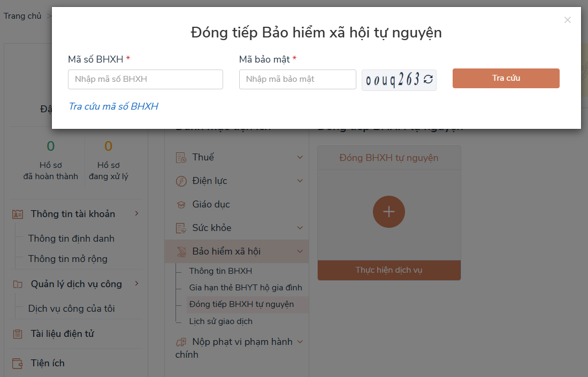Close the Đóng tiếp BHXH dialog

pos(567,20)
